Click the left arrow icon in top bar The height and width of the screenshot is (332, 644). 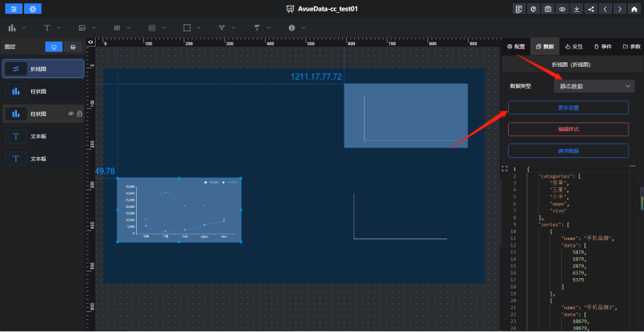click(606, 9)
